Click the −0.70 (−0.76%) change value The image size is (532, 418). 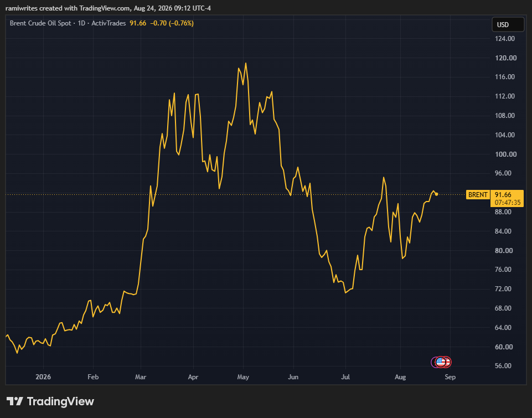[x=172, y=23]
